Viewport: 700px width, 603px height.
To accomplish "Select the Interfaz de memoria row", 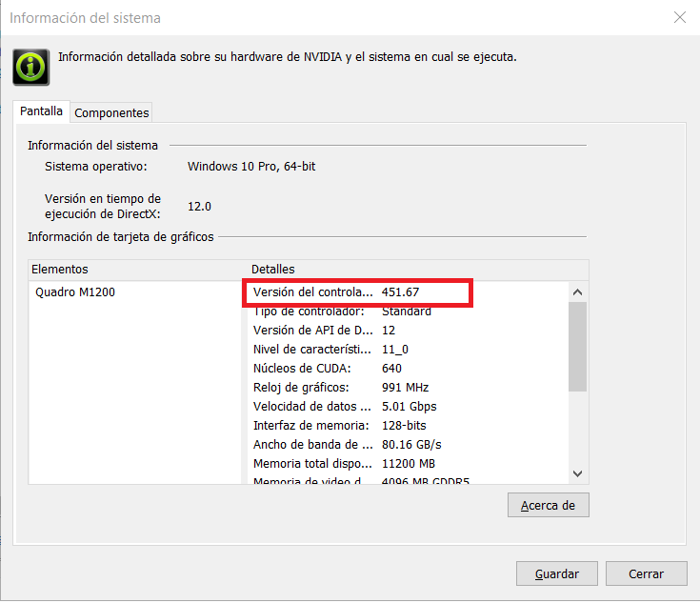I will pos(408,426).
